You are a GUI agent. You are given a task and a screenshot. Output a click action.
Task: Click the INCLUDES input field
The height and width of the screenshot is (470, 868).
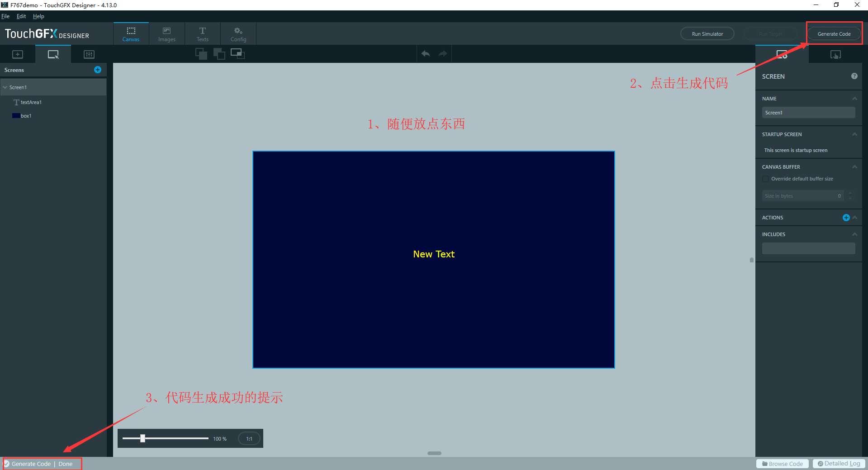[808, 248]
